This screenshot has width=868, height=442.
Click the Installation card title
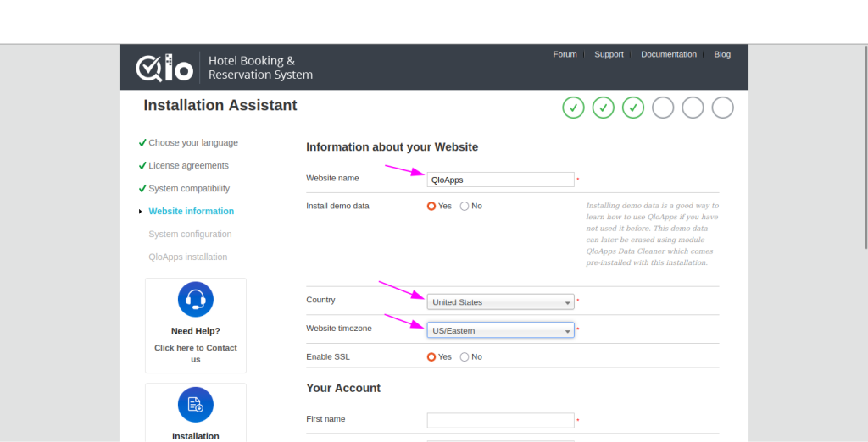196,436
